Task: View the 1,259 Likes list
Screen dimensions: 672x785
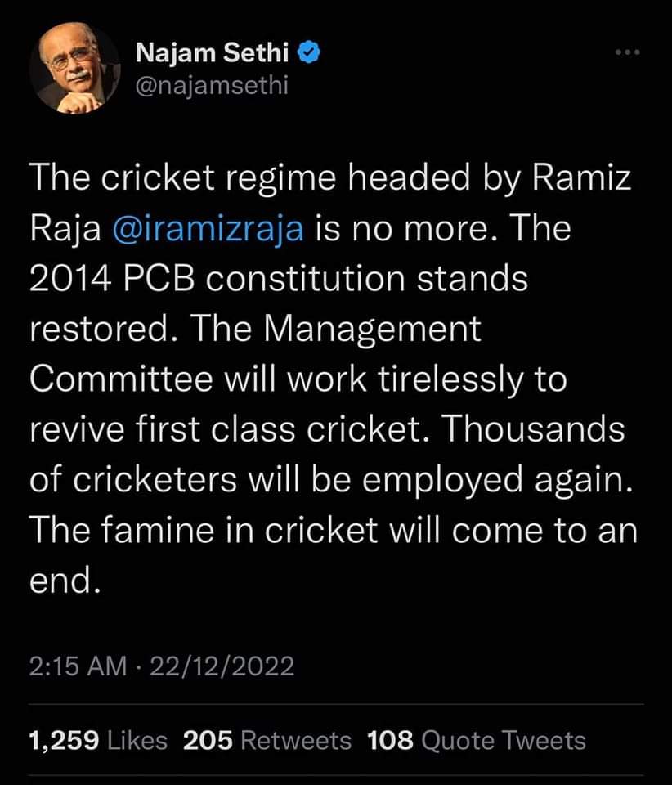Action: tap(97, 741)
